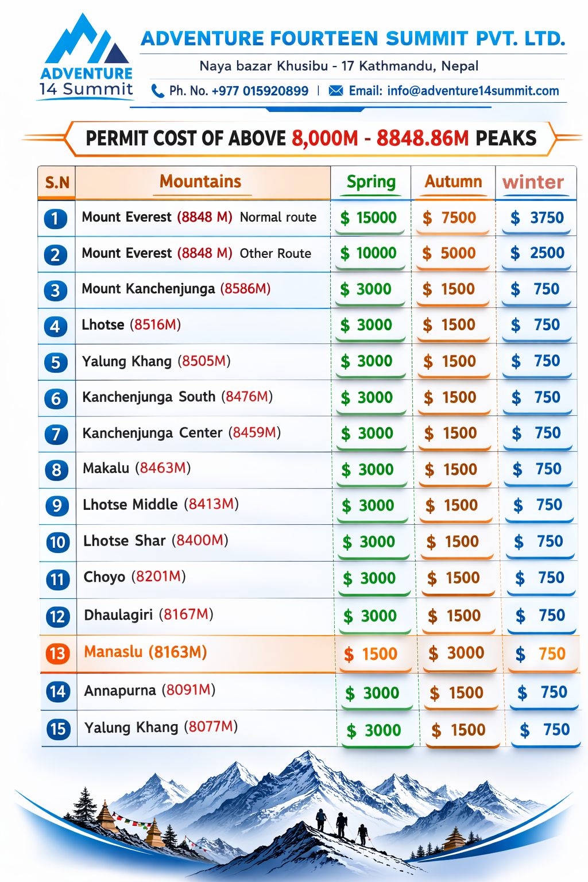Click the blue phone icon
Screen dimensions: 588x882
click(157, 91)
